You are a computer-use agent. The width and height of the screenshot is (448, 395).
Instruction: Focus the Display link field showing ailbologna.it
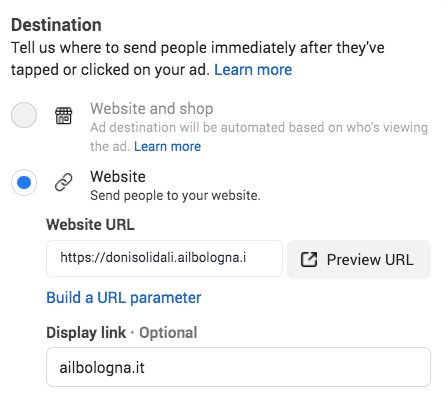point(238,367)
